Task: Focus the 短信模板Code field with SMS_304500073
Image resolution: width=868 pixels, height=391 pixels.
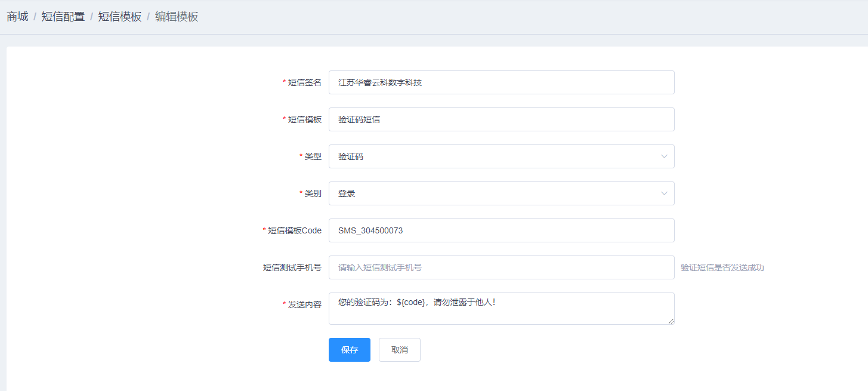Action: [x=501, y=230]
